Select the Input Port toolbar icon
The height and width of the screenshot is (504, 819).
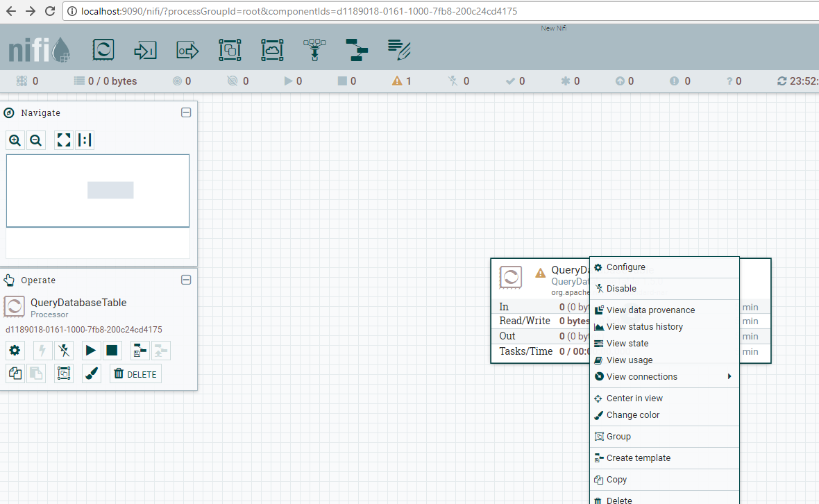click(x=145, y=50)
